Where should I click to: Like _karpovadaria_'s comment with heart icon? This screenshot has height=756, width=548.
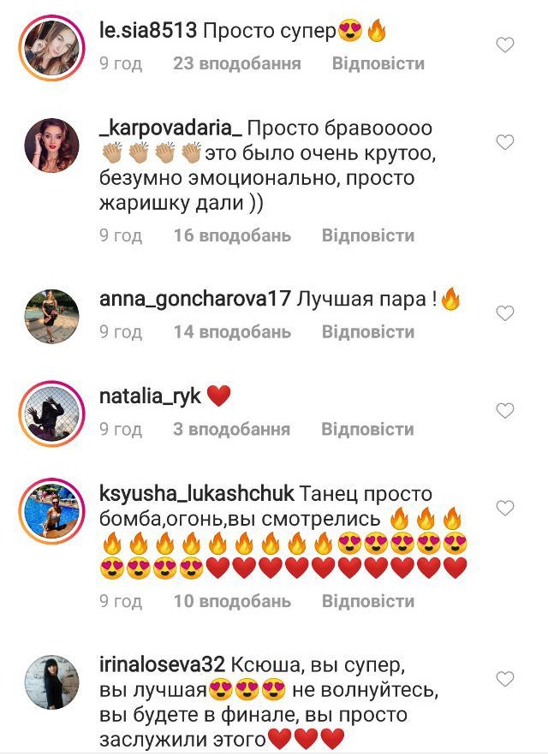[504, 143]
